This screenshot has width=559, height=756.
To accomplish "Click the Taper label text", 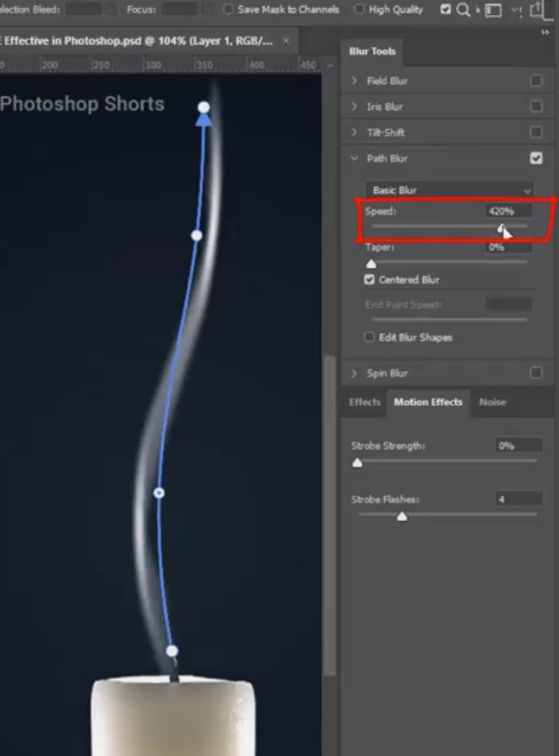I will coord(380,248).
